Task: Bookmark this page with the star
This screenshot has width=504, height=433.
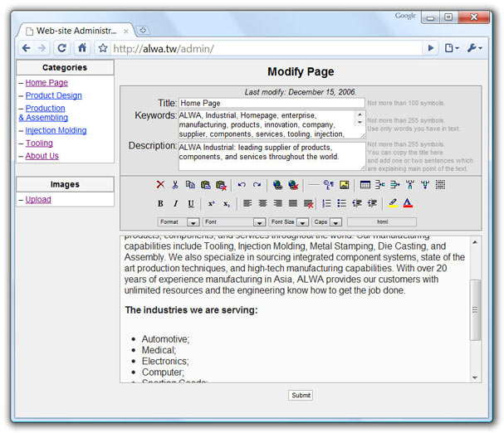Action: pos(103,48)
